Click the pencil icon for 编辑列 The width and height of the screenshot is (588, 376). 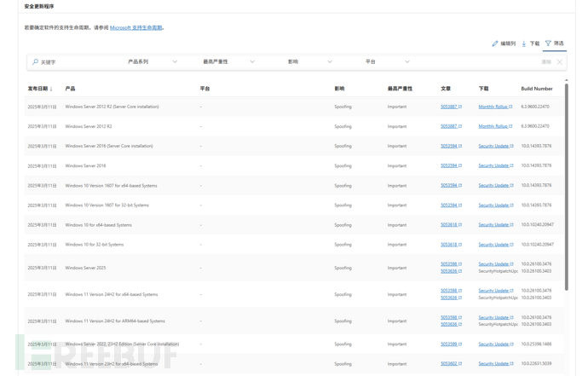(x=495, y=43)
